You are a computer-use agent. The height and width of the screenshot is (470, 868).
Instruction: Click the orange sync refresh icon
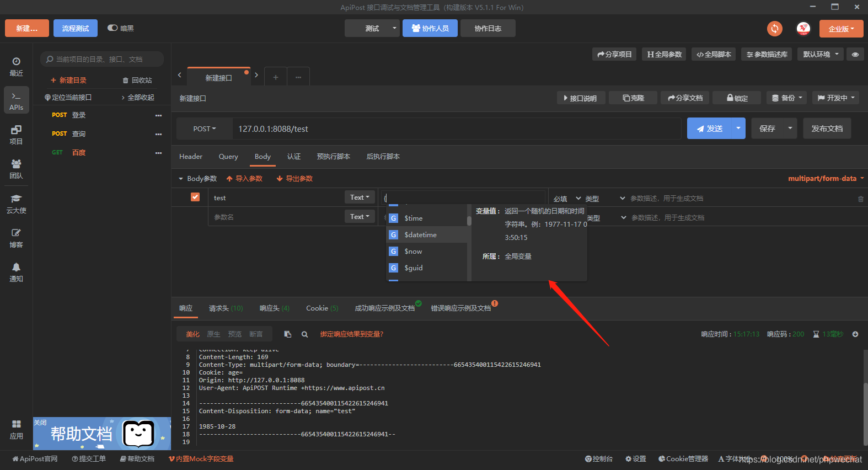(775, 28)
